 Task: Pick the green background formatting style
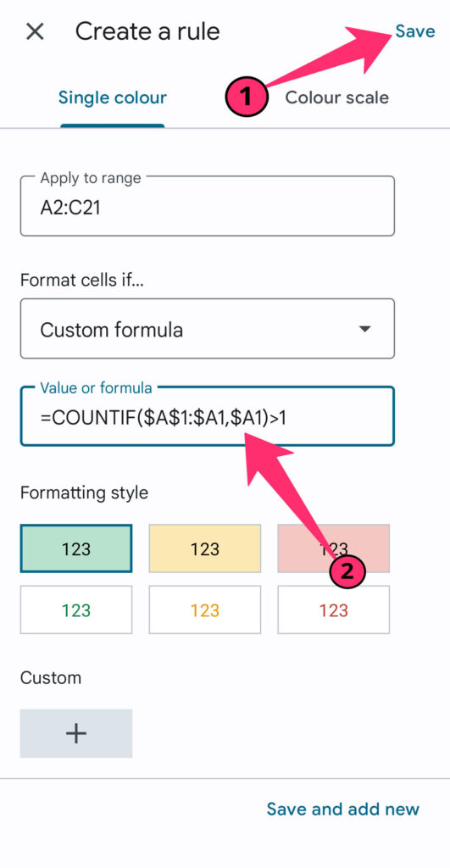point(76,548)
